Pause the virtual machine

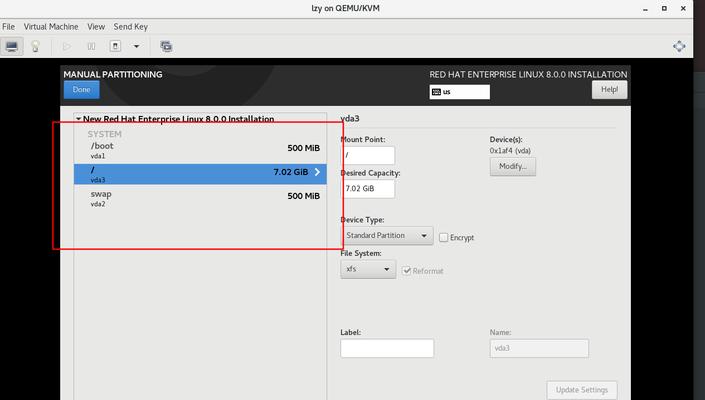(91, 46)
